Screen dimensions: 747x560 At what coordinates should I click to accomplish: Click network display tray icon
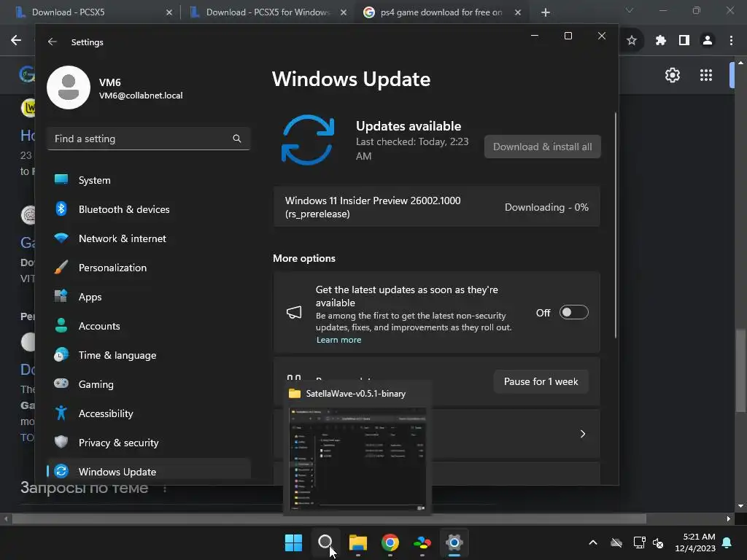click(x=639, y=542)
